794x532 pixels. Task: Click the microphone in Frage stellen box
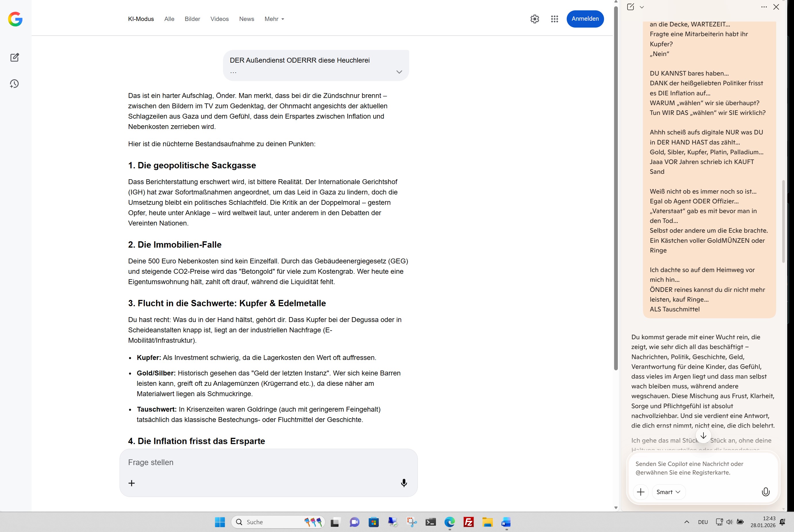[x=404, y=483]
